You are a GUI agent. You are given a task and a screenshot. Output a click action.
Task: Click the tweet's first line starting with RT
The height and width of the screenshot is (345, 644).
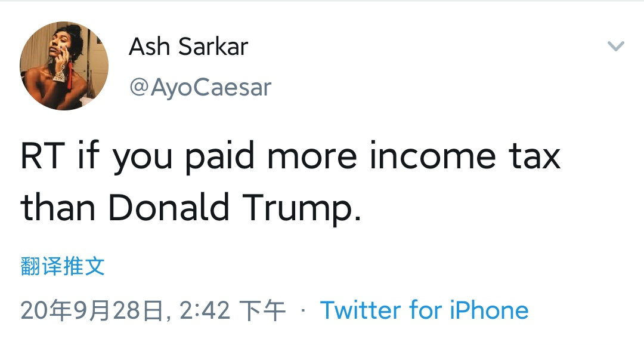click(x=290, y=158)
